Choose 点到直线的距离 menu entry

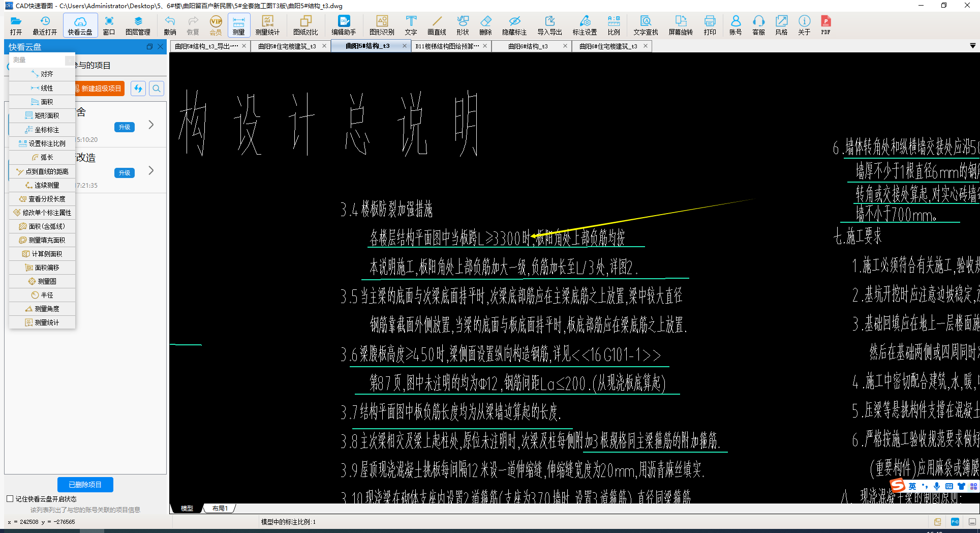[42, 172]
